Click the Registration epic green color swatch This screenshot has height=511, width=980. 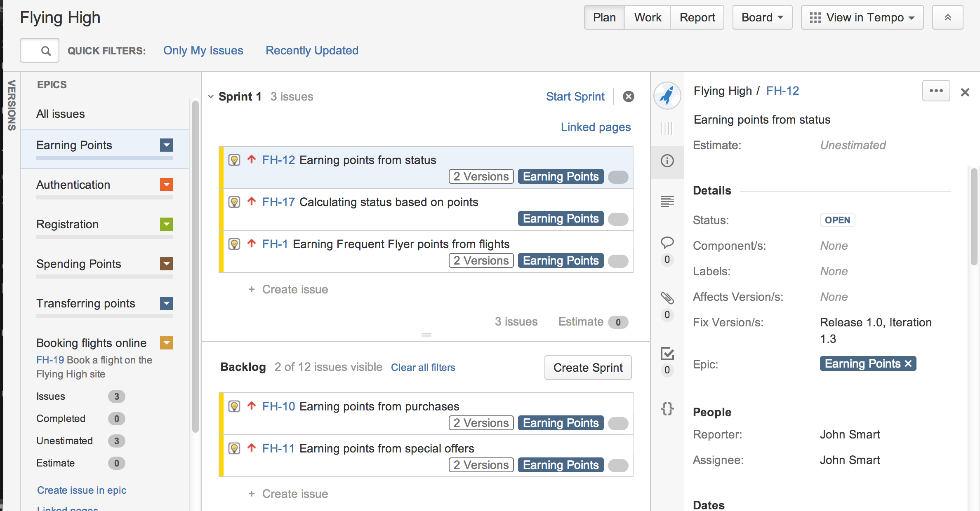pyautogui.click(x=167, y=224)
